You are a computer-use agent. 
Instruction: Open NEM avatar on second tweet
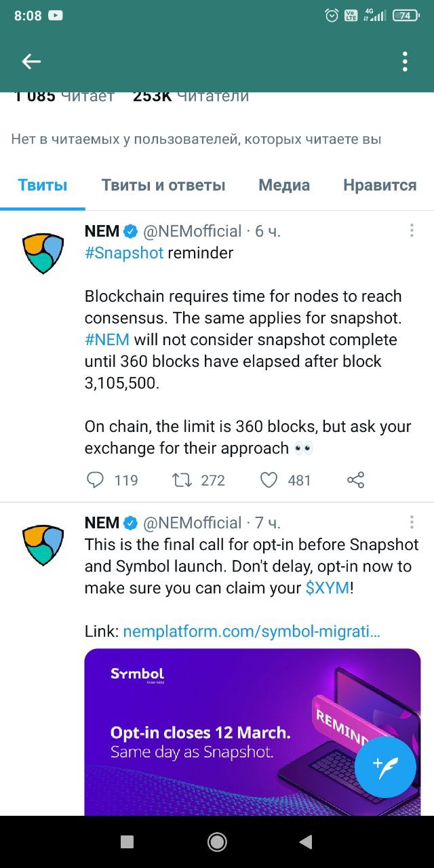(x=43, y=545)
